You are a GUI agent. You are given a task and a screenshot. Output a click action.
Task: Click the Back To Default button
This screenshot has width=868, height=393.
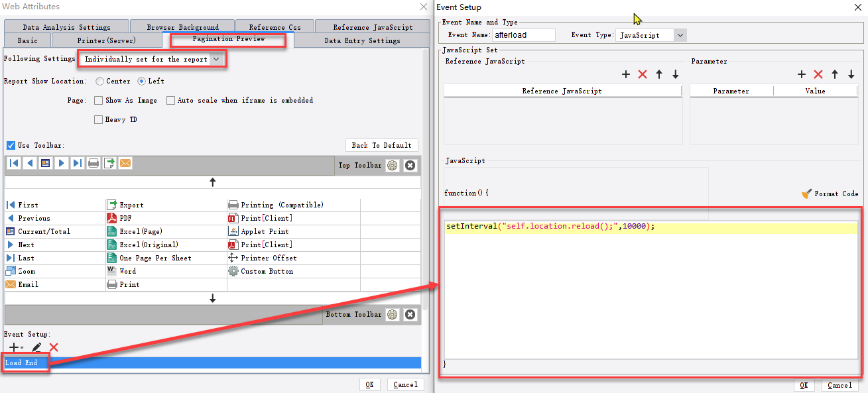(381, 145)
